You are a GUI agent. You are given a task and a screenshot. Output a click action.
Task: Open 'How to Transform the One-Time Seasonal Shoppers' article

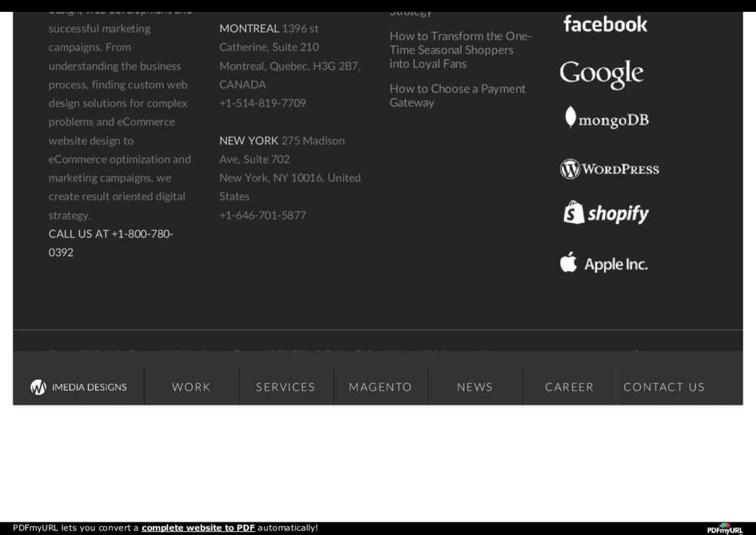click(x=461, y=50)
